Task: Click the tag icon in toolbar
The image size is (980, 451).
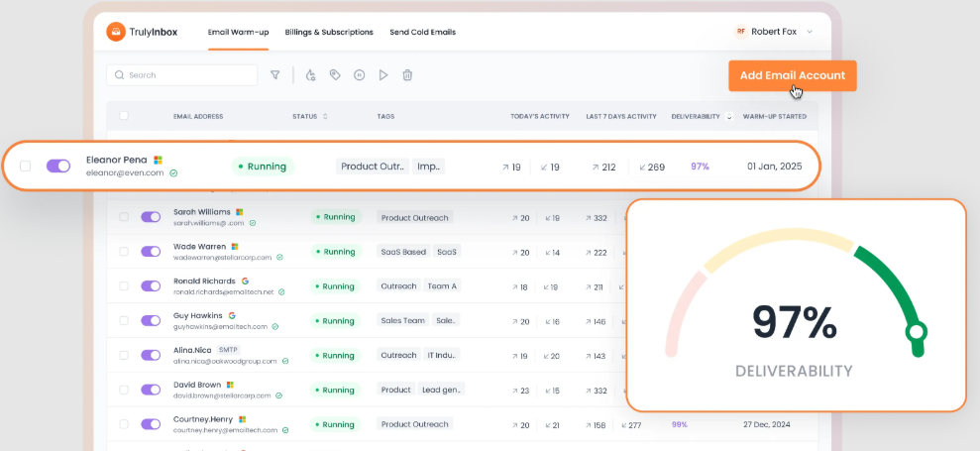Action: click(x=335, y=75)
